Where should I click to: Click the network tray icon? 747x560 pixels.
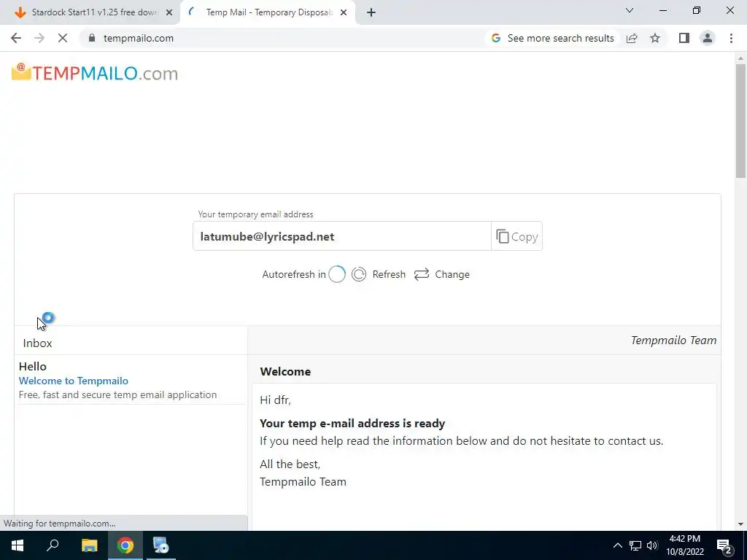[x=635, y=545]
